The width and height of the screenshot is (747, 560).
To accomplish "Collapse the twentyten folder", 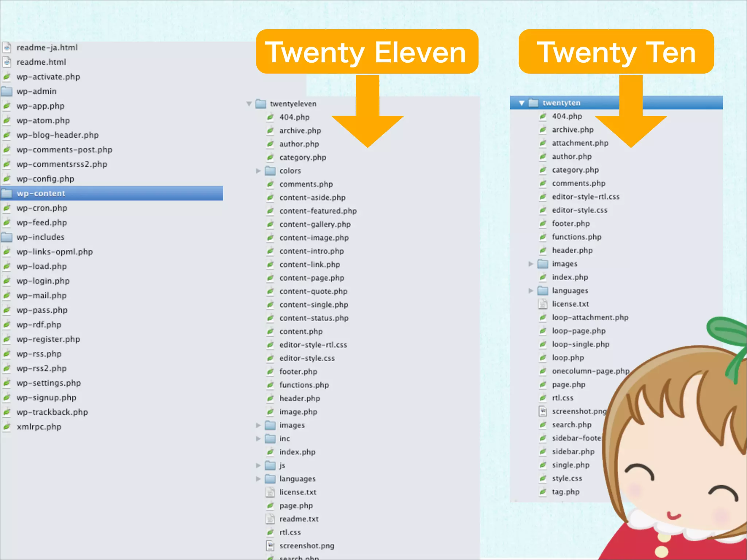I will (x=522, y=103).
